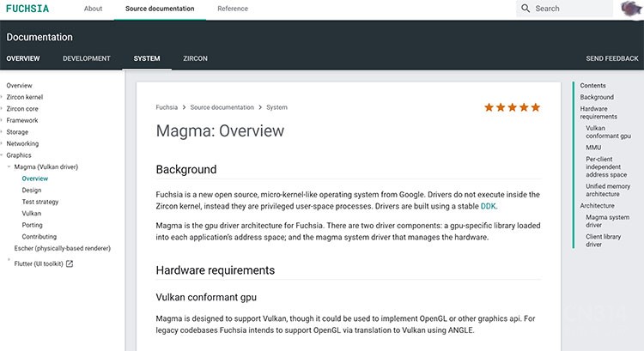The image size is (644, 351).
Task: Open Escher (physically-based renderer) item
Action: pyautogui.click(x=63, y=248)
